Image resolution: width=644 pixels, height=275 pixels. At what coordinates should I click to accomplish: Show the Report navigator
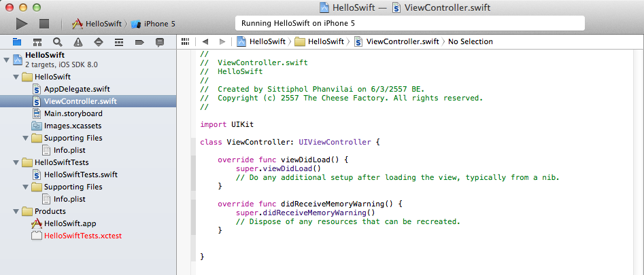(x=160, y=41)
